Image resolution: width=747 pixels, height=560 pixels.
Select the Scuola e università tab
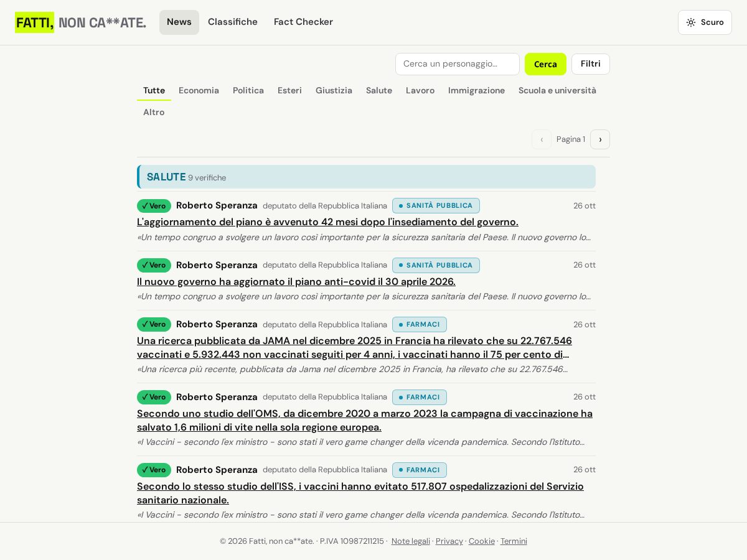[x=557, y=90]
